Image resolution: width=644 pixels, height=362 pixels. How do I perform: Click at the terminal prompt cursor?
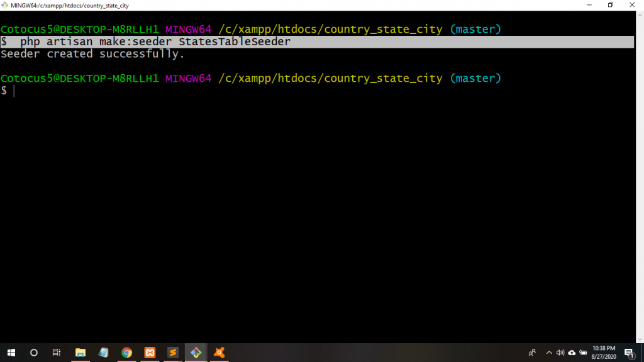point(14,91)
